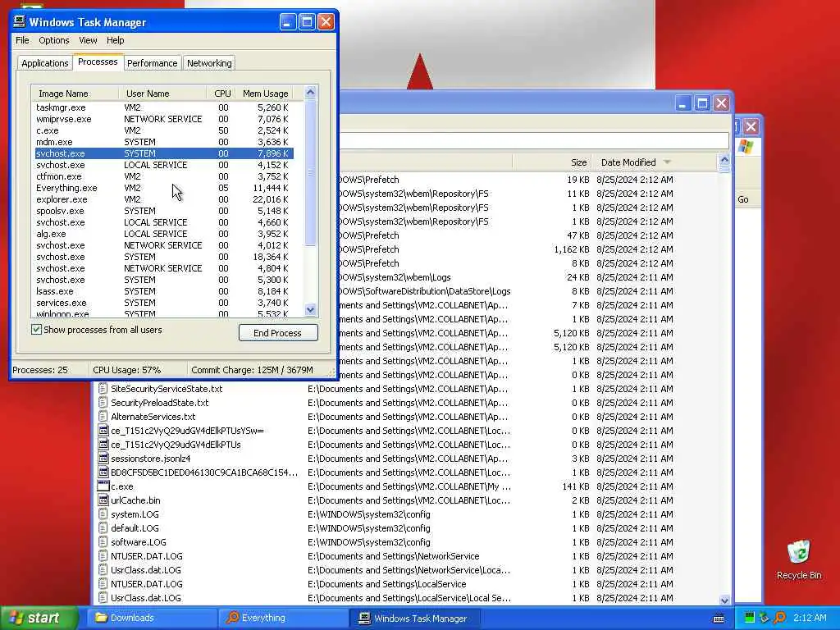Viewport: 840px width, 630px height.
Task: Click Everything search tray icon
Action: (779, 619)
